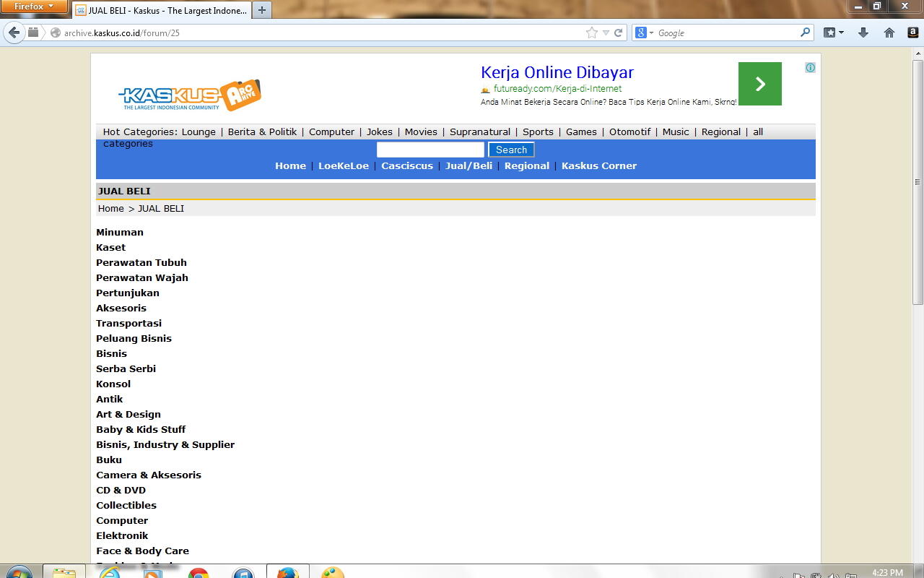The height and width of the screenshot is (578, 924).
Task: Go to Home in blue navigation bar
Action: pyautogui.click(x=290, y=165)
